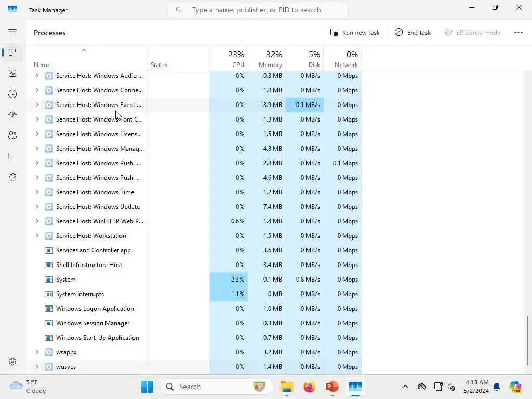Select Windows Start-Up Application row
This screenshot has height=399, width=532.
tap(193, 338)
